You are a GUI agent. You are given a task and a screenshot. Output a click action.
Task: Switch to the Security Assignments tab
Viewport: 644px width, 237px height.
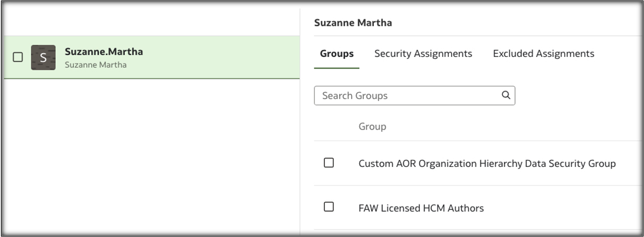pos(423,54)
